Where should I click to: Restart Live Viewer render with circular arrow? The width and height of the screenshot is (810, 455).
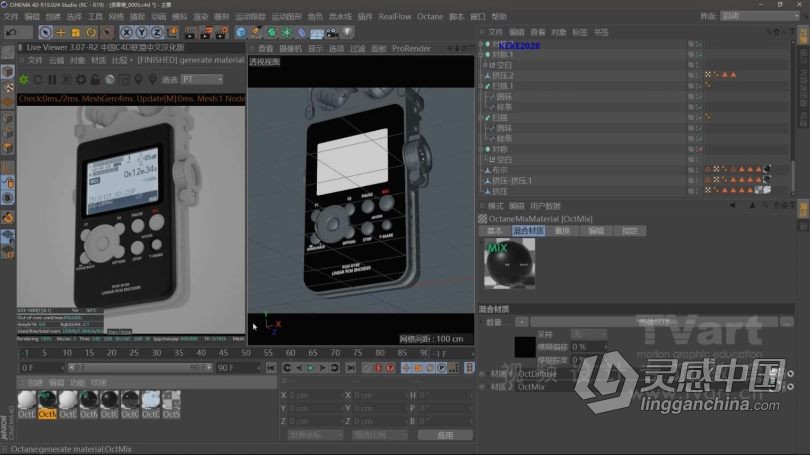click(38, 80)
